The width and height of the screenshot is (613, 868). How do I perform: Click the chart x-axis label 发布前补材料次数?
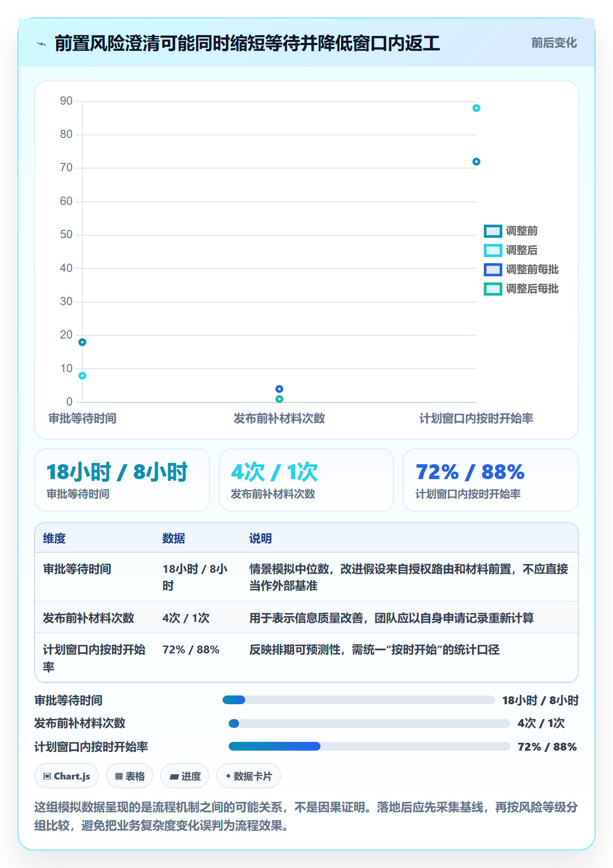[279, 418]
